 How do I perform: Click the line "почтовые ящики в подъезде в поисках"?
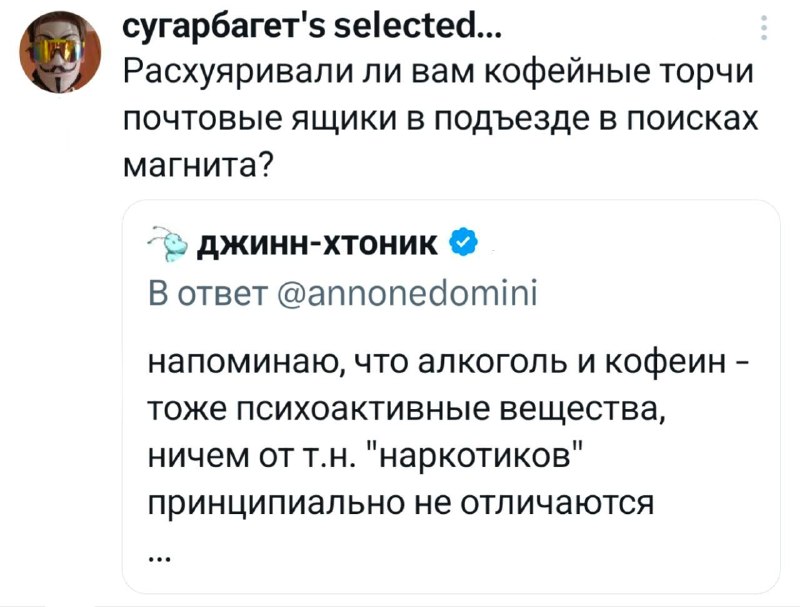tap(441, 118)
